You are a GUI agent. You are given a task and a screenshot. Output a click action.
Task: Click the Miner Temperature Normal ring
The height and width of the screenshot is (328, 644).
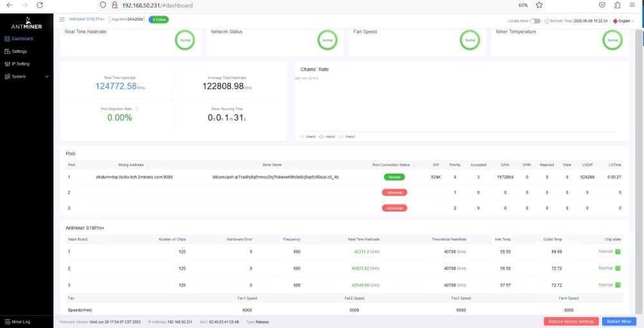(612, 40)
